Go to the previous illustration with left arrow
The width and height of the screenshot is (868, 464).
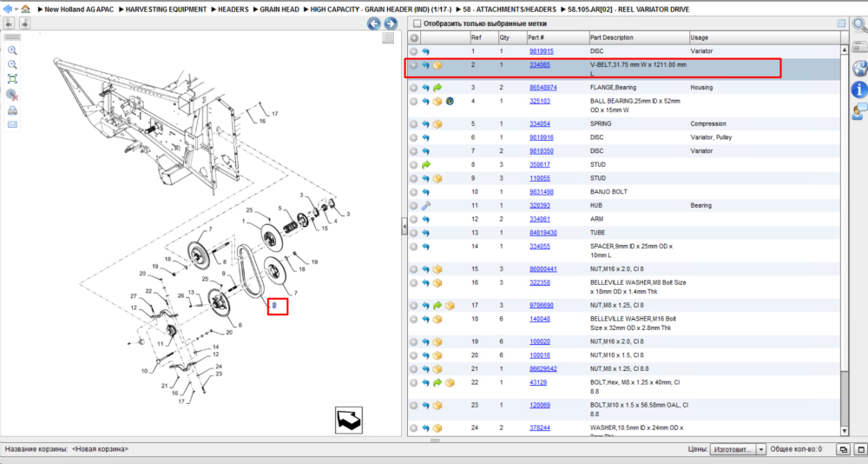point(373,23)
